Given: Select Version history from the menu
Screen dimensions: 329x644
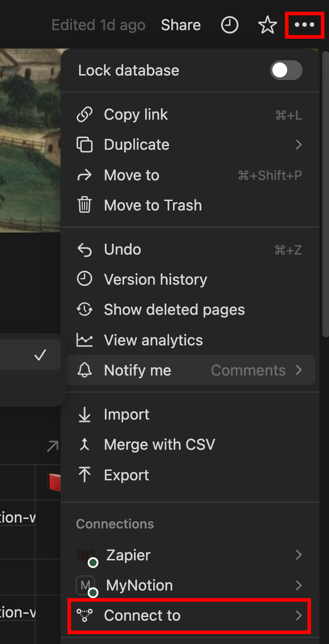Looking at the screenshot, I should click(156, 279).
